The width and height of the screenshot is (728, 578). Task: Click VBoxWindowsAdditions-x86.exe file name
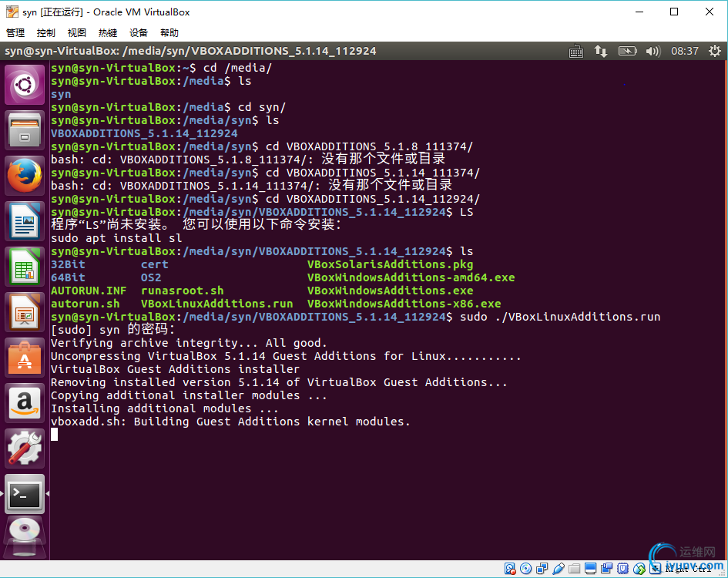pos(404,304)
